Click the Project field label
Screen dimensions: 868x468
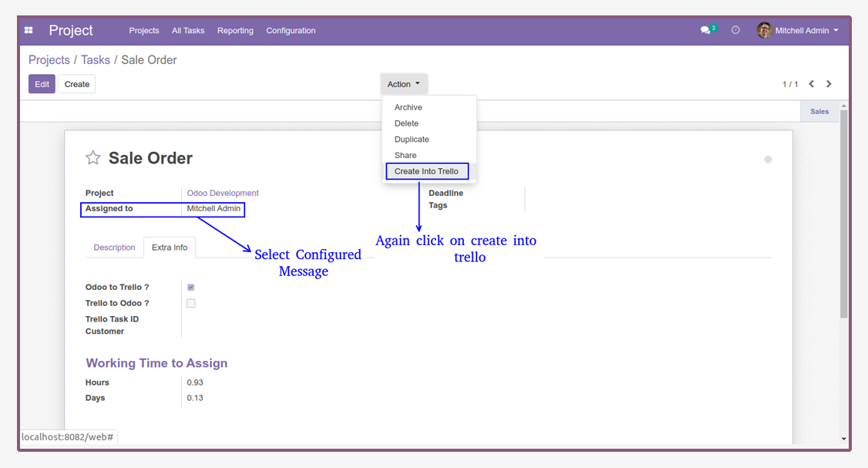pyautogui.click(x=99, y=194)
